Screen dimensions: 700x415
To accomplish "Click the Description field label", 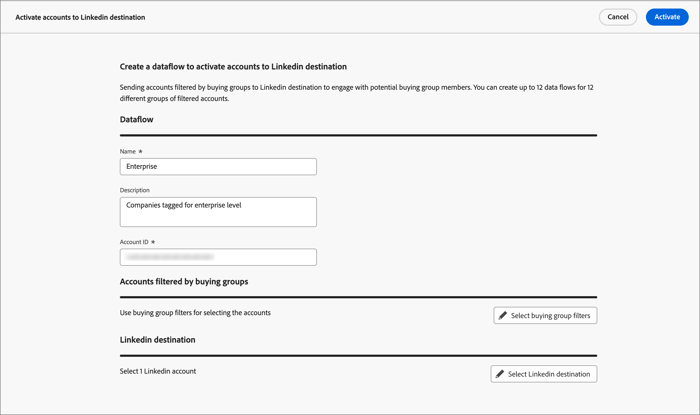I will click(x=135, y=190).
